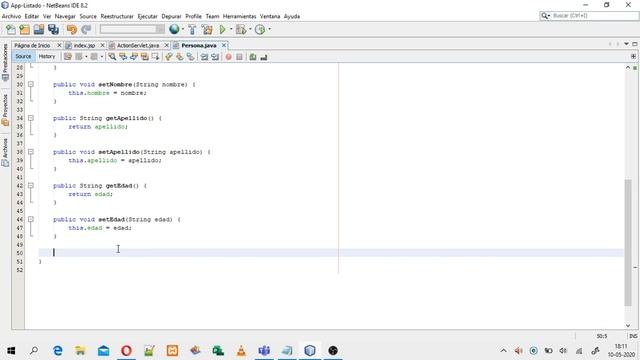Viewport: 640px width, 360px height.
Task: Collapse the getEdad method fold
Action: (x=31, y=186)
